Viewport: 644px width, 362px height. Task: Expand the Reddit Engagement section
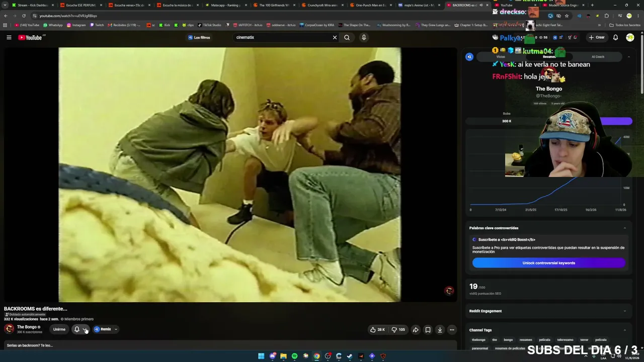[x=625, y=311]
